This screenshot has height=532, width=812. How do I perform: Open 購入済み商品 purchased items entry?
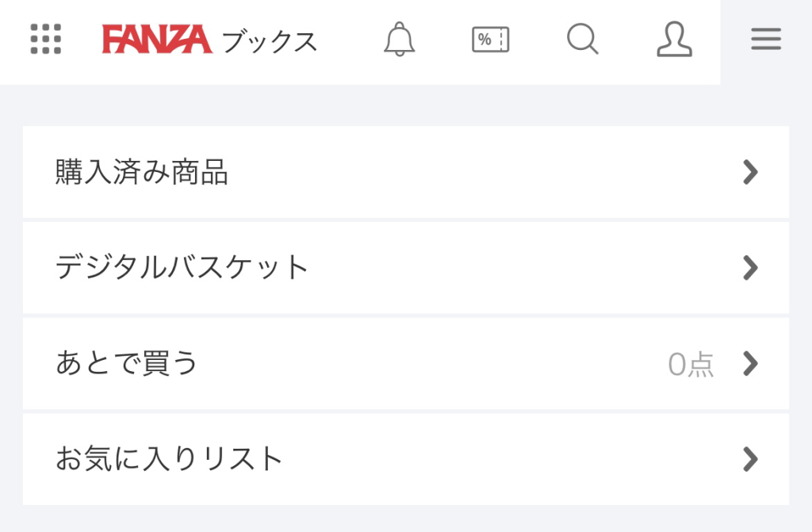tap(142, 172)
